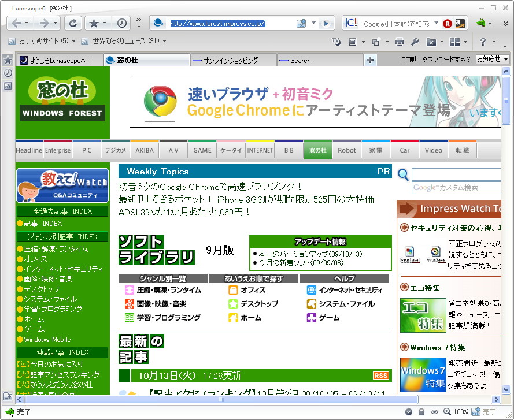Click the padlock icon in the status bar
Viewport: 514px width, 420px height.
[x=422, y=411]
